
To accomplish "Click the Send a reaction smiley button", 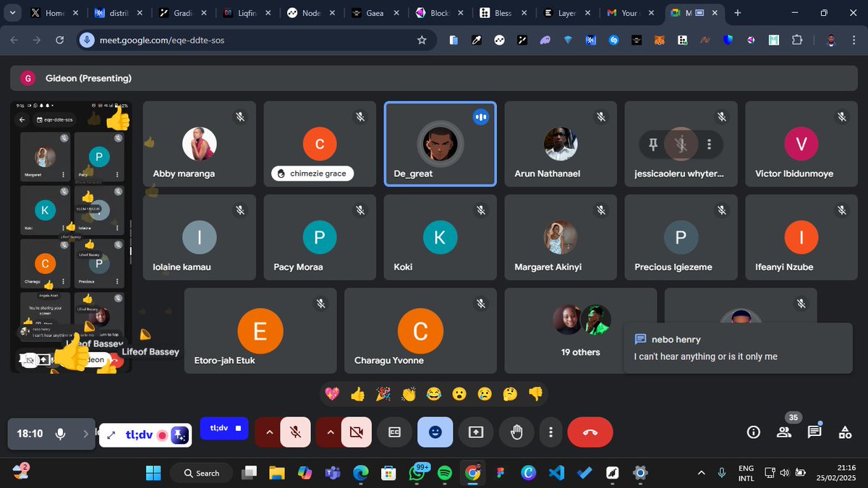I will tap(435, 432).
